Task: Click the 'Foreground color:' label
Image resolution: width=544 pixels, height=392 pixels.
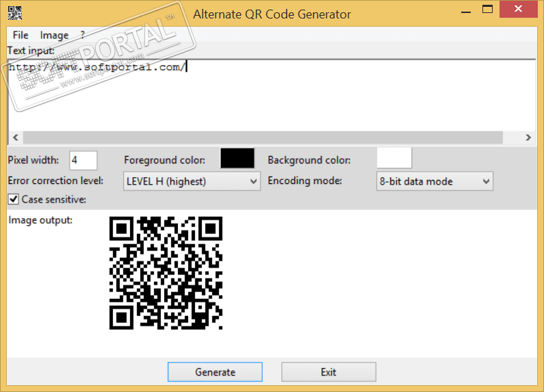Action: (x=164, y=160)
